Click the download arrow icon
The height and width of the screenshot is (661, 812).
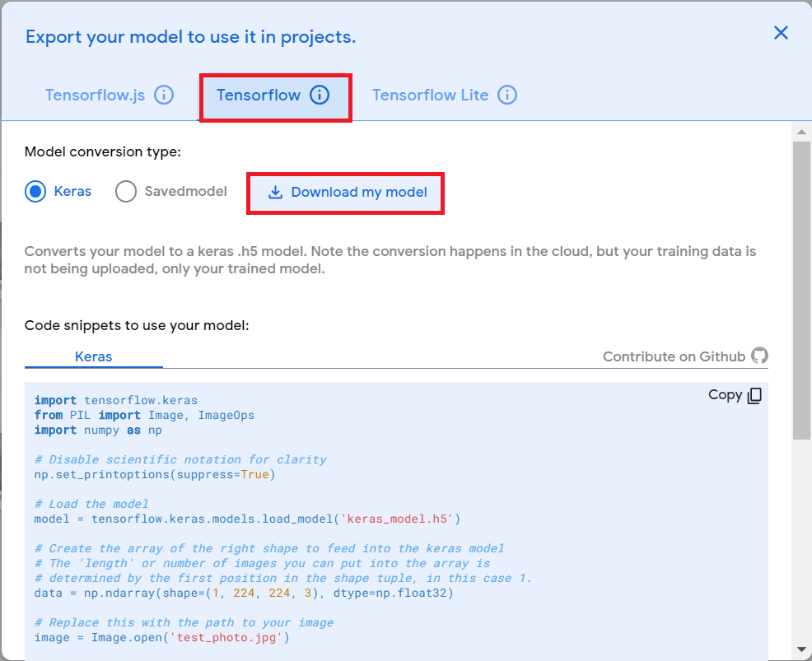coord(275,193)
